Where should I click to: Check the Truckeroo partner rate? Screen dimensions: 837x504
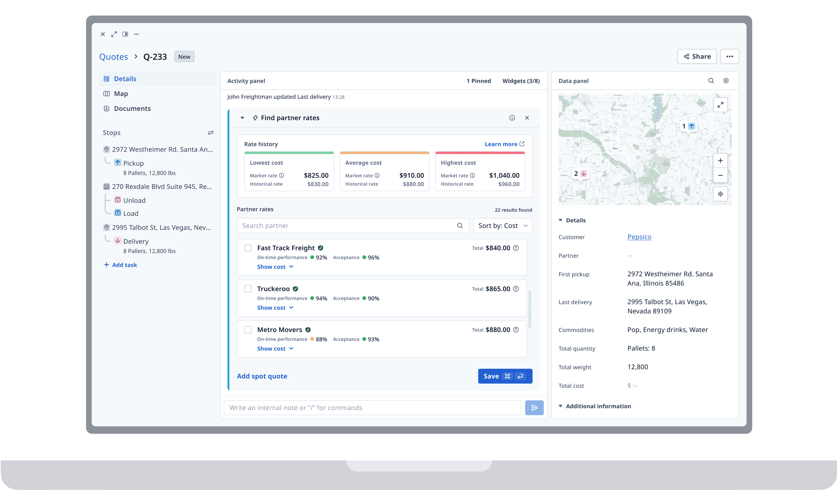(x=248, y=289)
